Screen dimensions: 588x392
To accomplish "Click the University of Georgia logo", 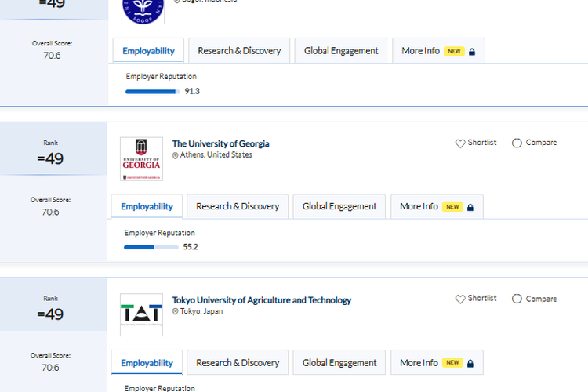I will click(141, 159).
